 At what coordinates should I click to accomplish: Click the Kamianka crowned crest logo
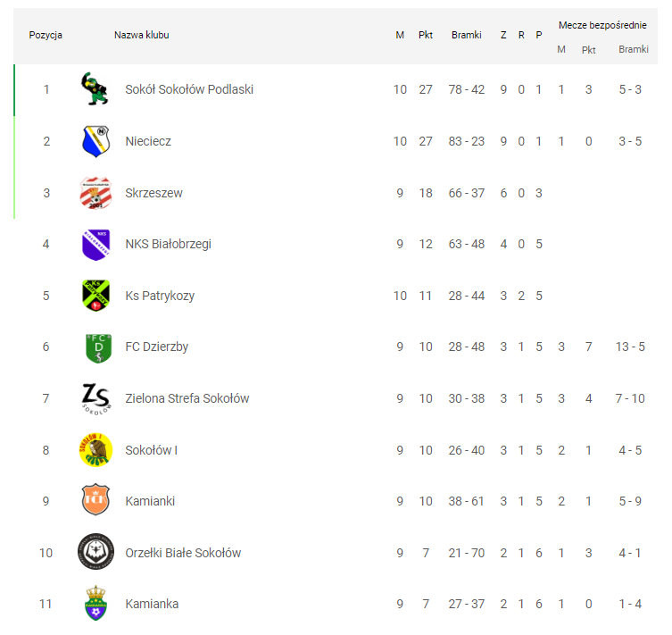95,603
